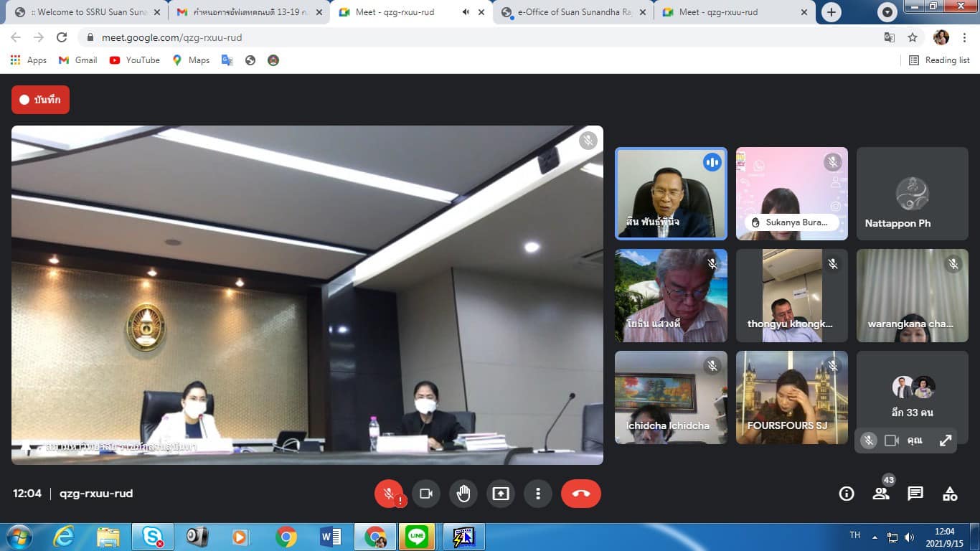The height and width of the screenshot is (551, 980).
Task: Open meeting details info icon
Action: click(847, 494)
